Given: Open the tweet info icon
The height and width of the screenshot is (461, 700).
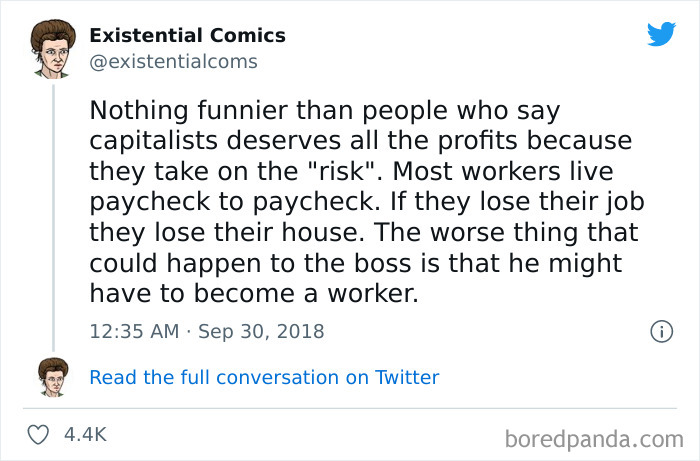Looking at the screenshot, I should [660, 331].
